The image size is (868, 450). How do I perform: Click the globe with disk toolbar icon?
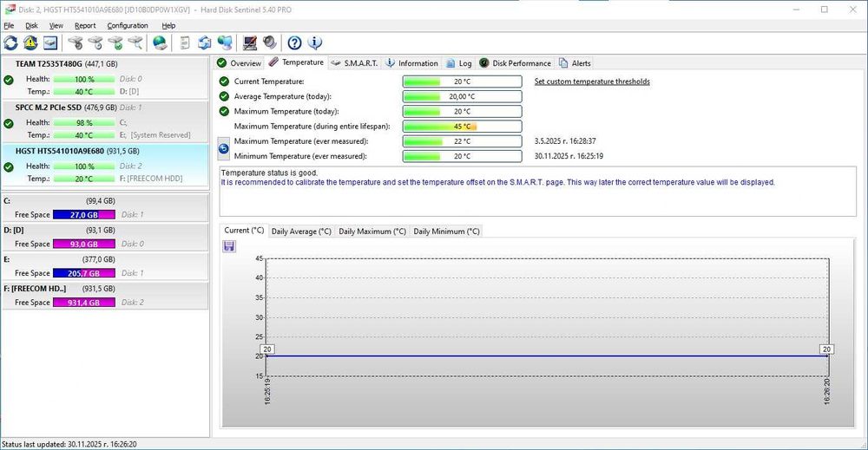click(x=161, y=42)
